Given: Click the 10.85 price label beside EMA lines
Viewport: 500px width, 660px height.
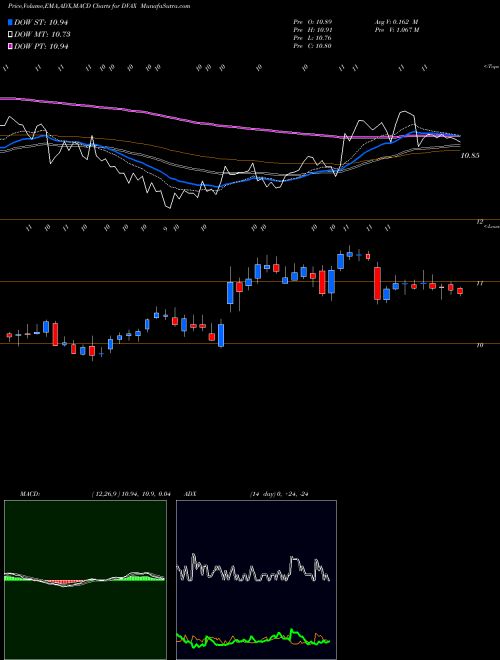Looking at the screenshot, I should tap(470, 156).
